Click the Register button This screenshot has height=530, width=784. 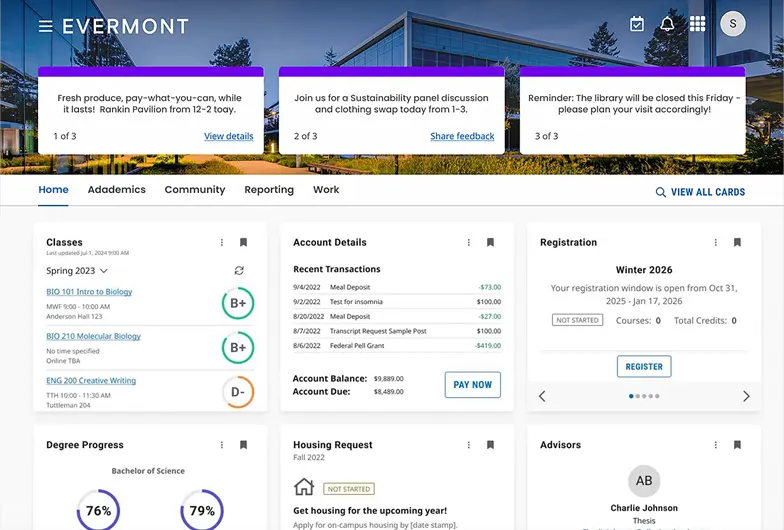tap(644, 366)
